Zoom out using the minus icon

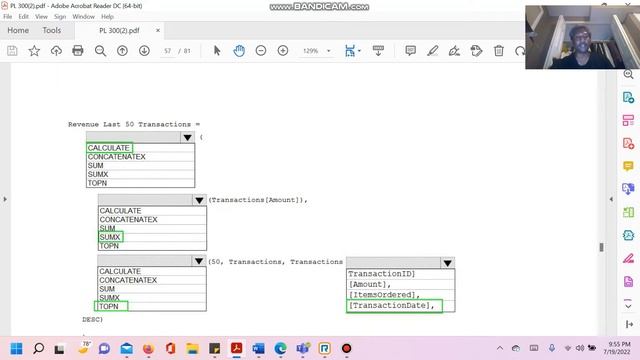pos(261,51)
